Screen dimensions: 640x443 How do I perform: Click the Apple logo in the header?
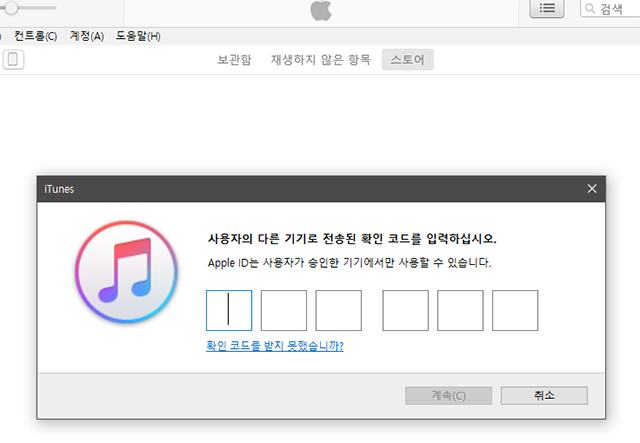pos(321,10)
